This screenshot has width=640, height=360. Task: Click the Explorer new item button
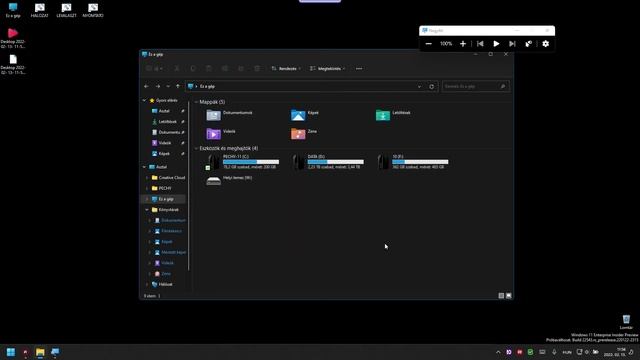(154, 69)
